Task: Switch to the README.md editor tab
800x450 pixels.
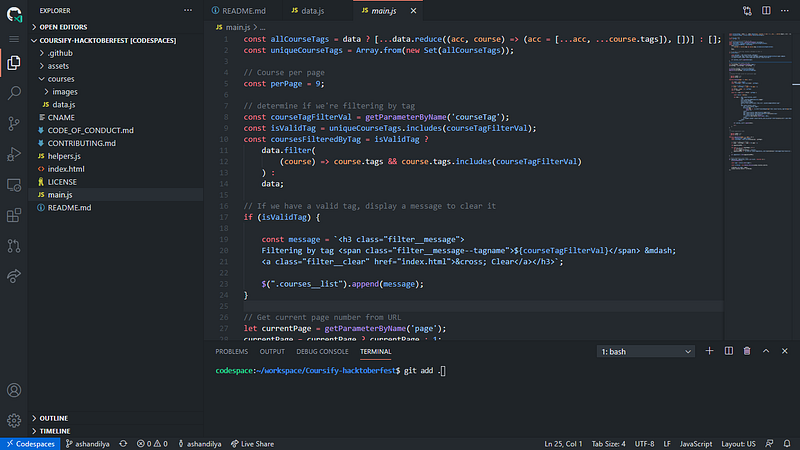Action: (x=245, y=10)
